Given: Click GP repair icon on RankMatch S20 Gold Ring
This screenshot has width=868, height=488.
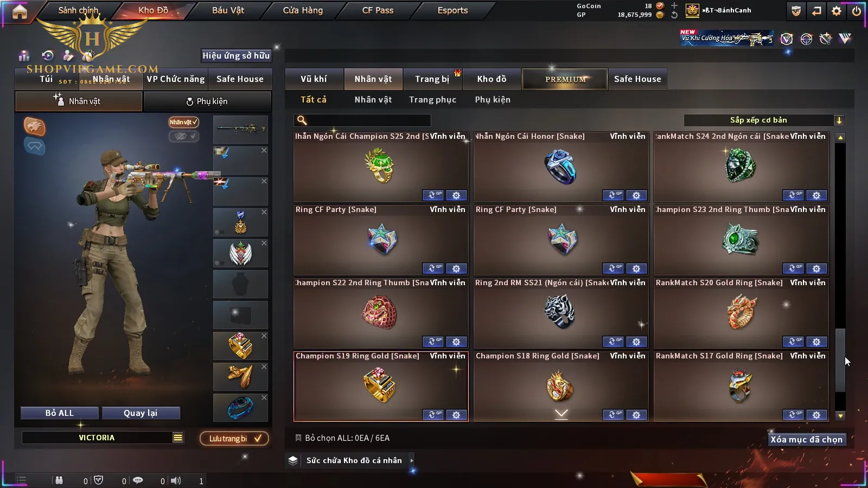Looking at the screenshot, I should (x=793, y=342).
